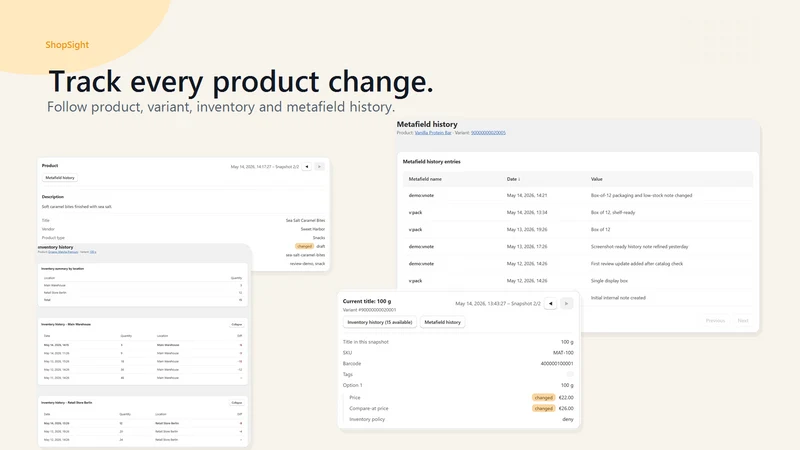Screen dimensions: 800x450
Task: Click tags value 'review-demo, snack'
Action: click(307, 263)
